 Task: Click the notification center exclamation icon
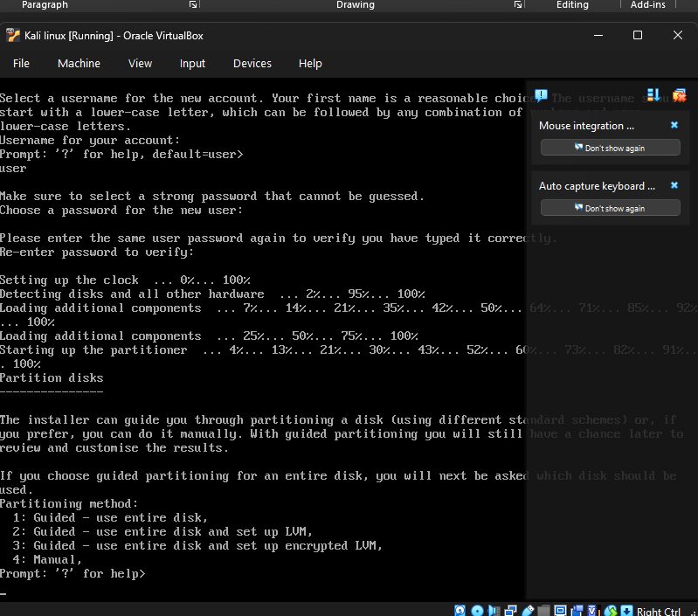coord(541,94)
